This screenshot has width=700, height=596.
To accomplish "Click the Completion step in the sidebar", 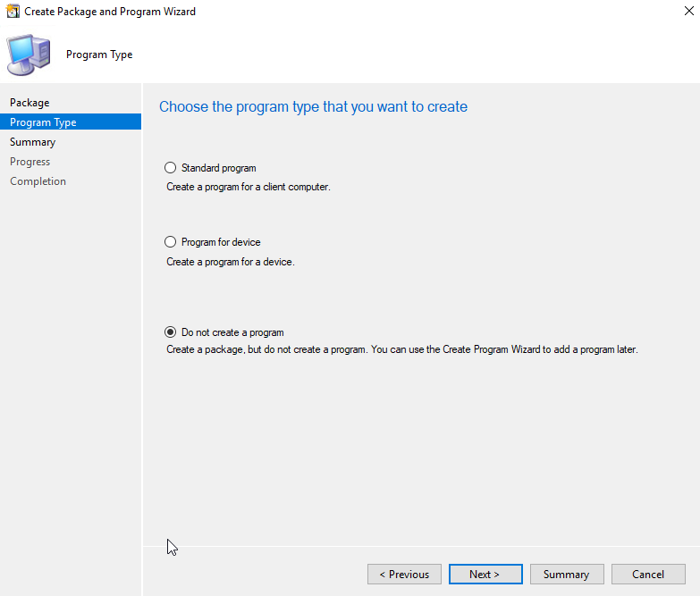I will pyautogui.click(x=38, y=181).
